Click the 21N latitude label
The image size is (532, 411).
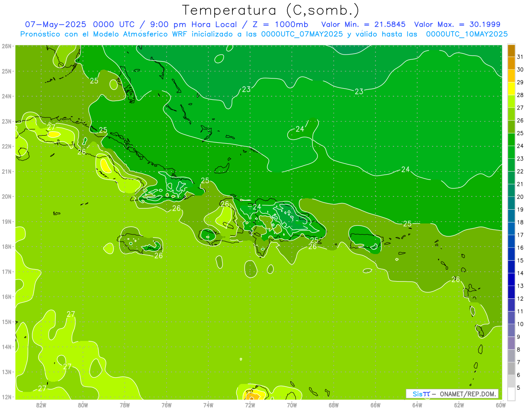[7, 171]
